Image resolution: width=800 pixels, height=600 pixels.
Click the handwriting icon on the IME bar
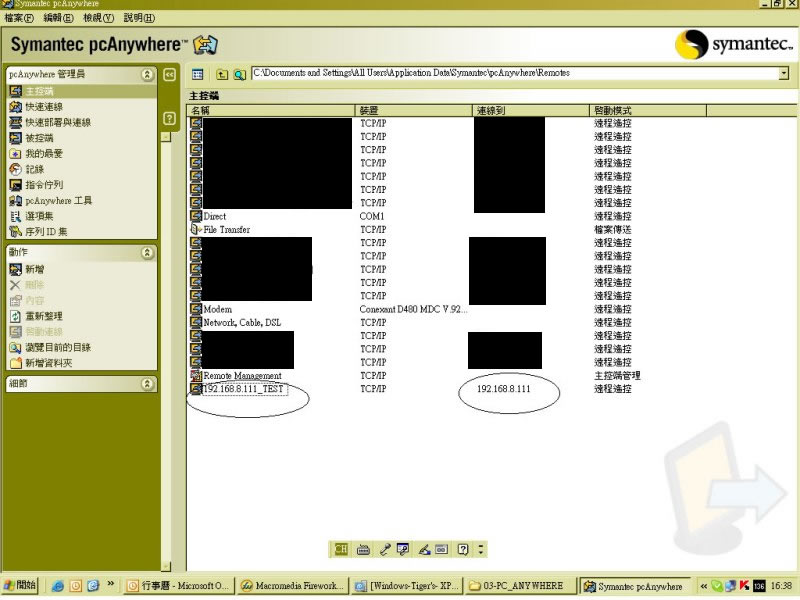424,549
